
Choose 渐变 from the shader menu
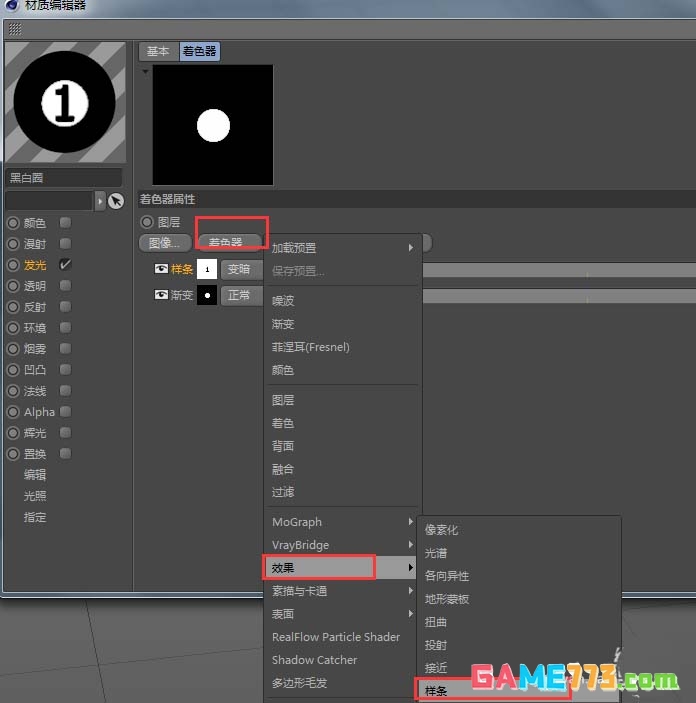[343, 324]
